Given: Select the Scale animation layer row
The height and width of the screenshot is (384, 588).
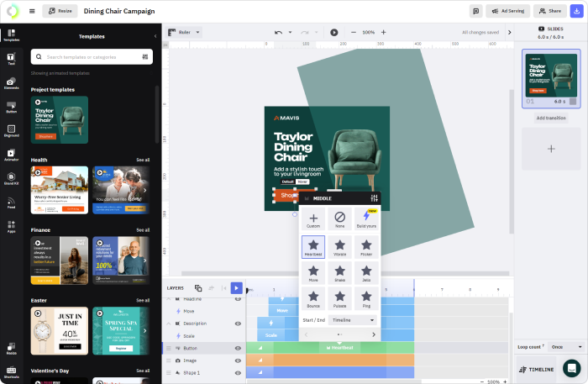Looking at the screenshot, I should tap(204, 336).
